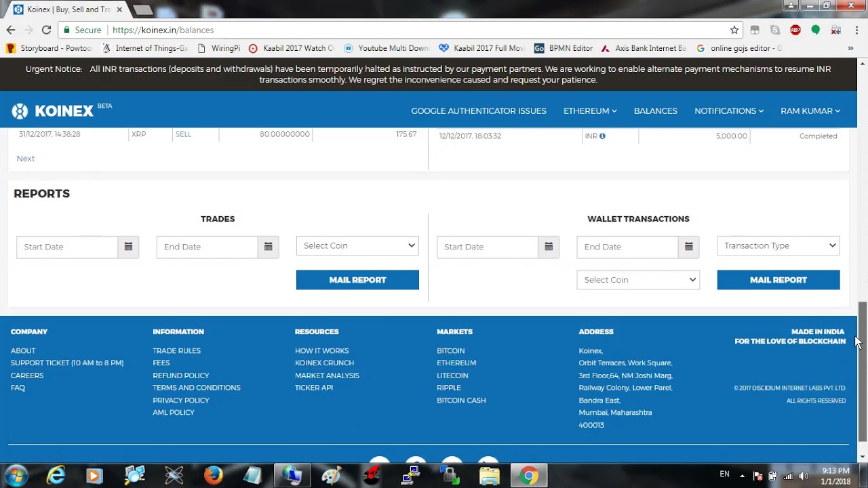The image size is (868, 488).
Task: Open file explorer folder on taskbar
Action: pyautogui.click(x=489, y=475)
